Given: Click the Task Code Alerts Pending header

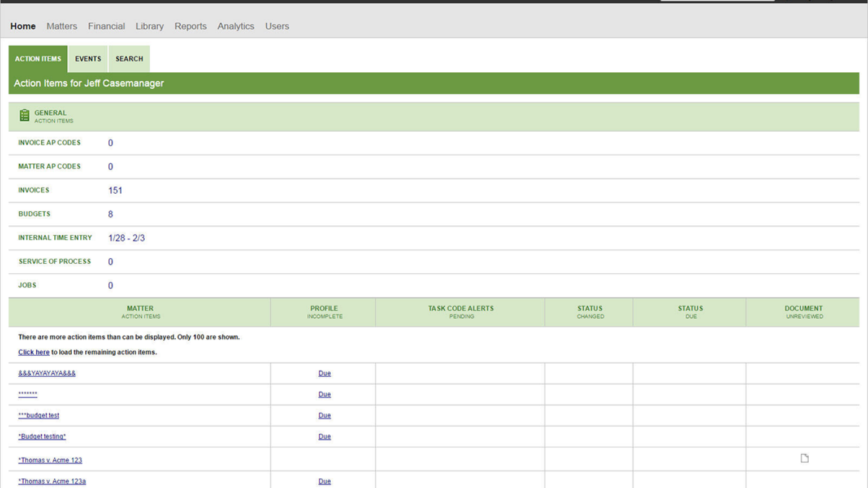Looking at the screenshot, I should (x=461, y=312).
